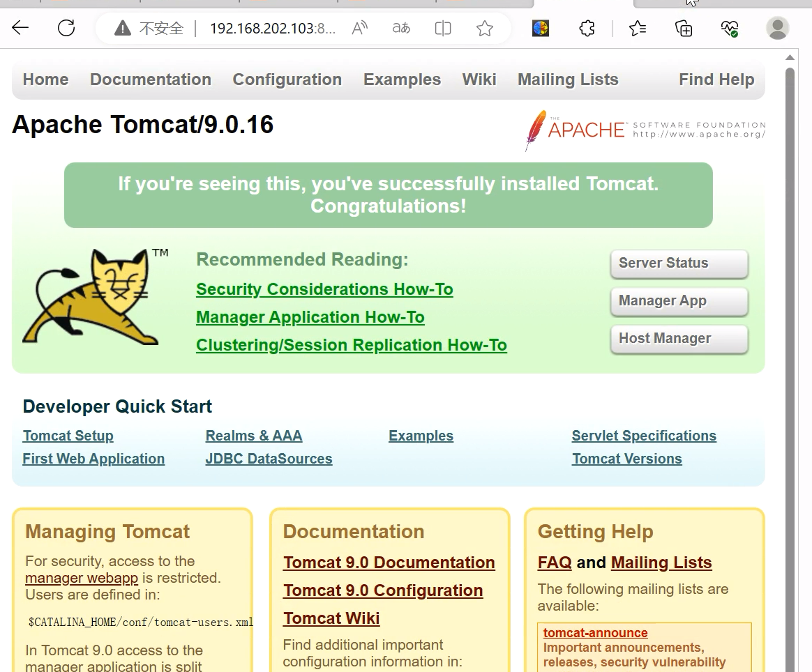
Task: Click the Server Status button
Action: (679, 264)
